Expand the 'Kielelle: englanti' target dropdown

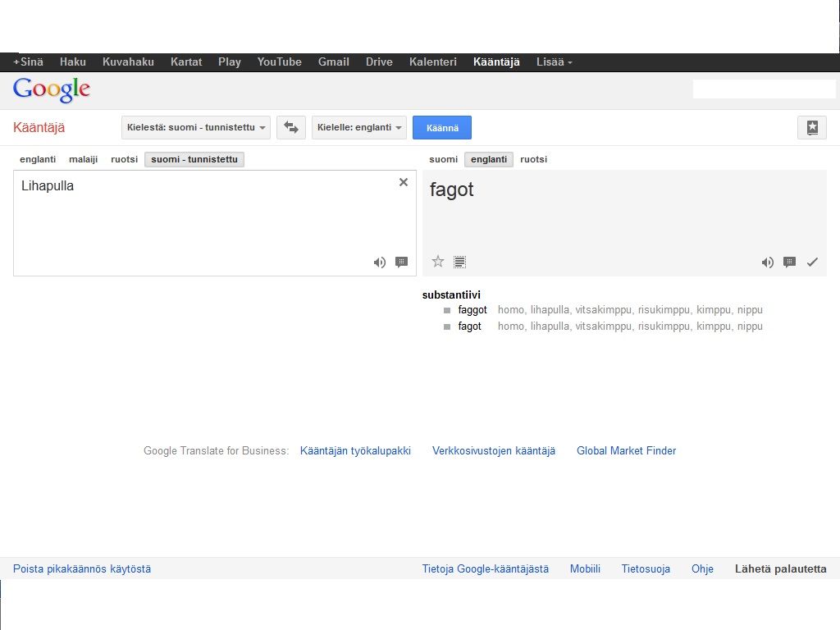coord(359,127)
